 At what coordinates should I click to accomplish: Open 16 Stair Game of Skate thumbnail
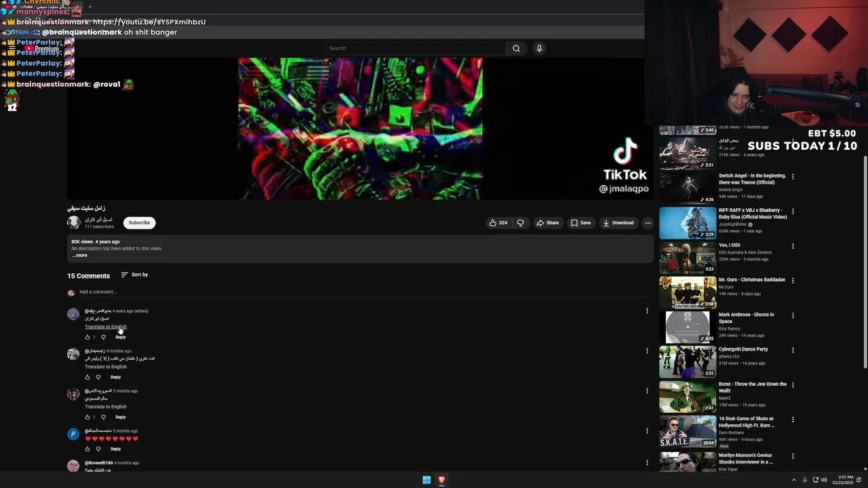688,431
